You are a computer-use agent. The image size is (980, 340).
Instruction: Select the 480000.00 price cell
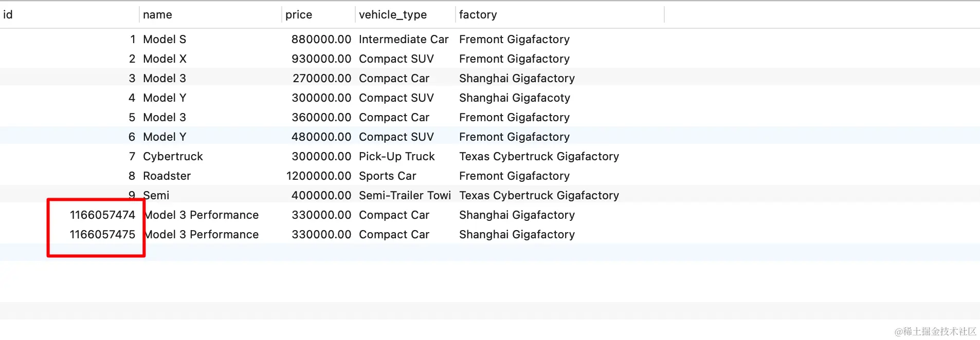click(321, 137)
